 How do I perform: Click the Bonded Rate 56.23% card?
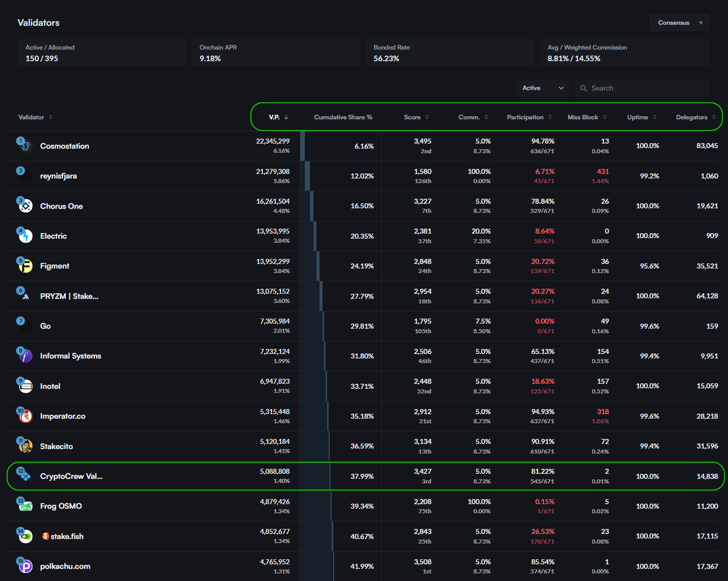(x=450, y=53)
